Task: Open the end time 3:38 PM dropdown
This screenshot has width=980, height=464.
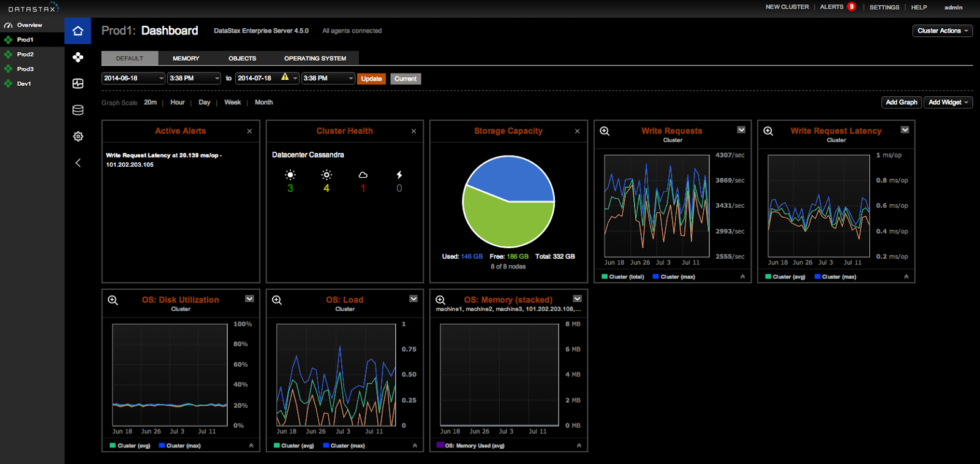Action: pyautogui.click(x=328, y=78)
